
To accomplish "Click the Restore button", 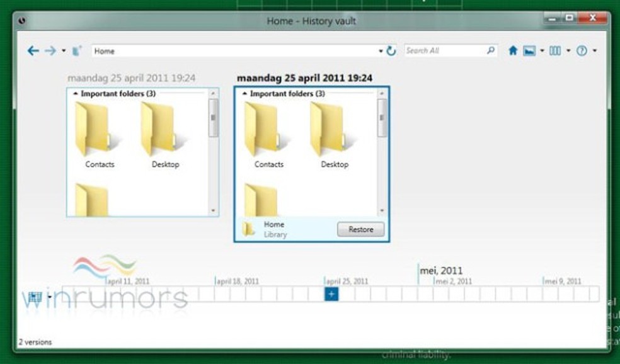I will pyautogui.click(x=360, y=229).
